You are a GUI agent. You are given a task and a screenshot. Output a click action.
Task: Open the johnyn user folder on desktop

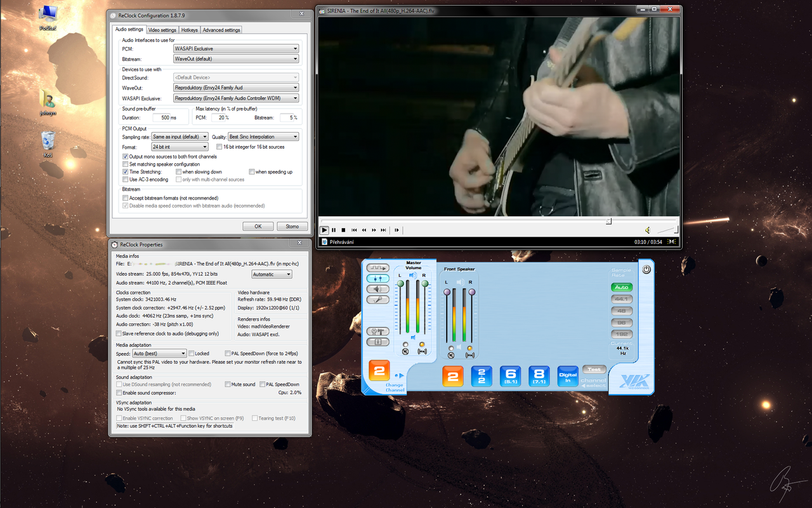coord(48,103)
